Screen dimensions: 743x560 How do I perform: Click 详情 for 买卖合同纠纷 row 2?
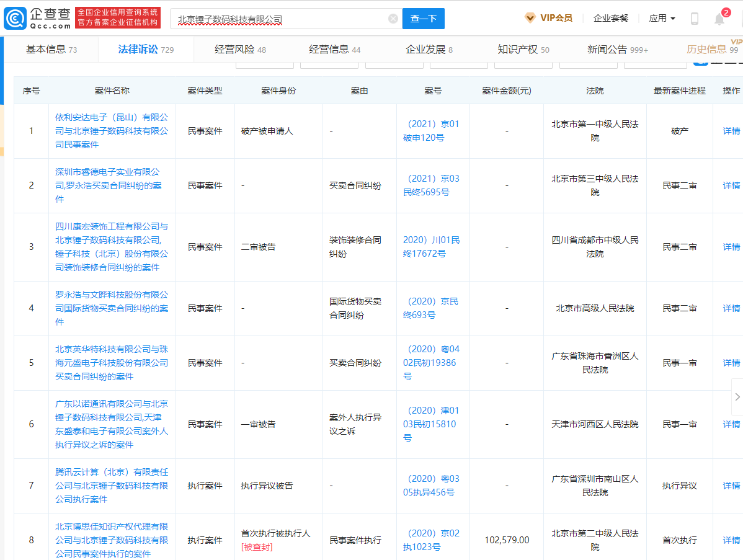731,185
